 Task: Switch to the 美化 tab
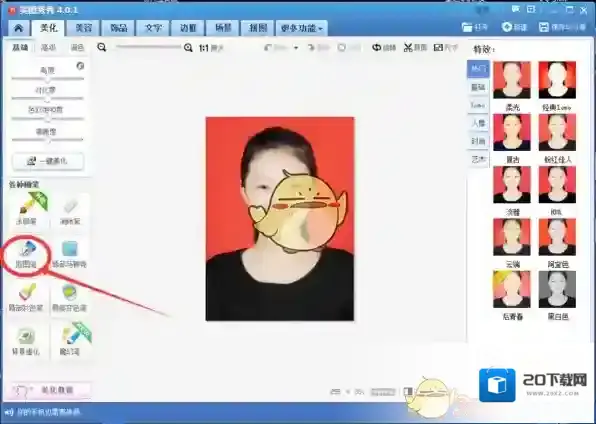(x=48, y=28)
